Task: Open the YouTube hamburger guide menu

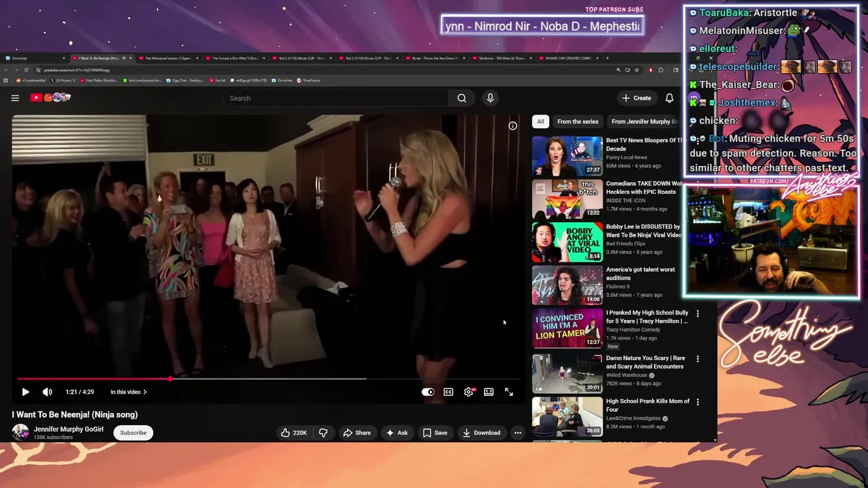Action: [15, 98]
